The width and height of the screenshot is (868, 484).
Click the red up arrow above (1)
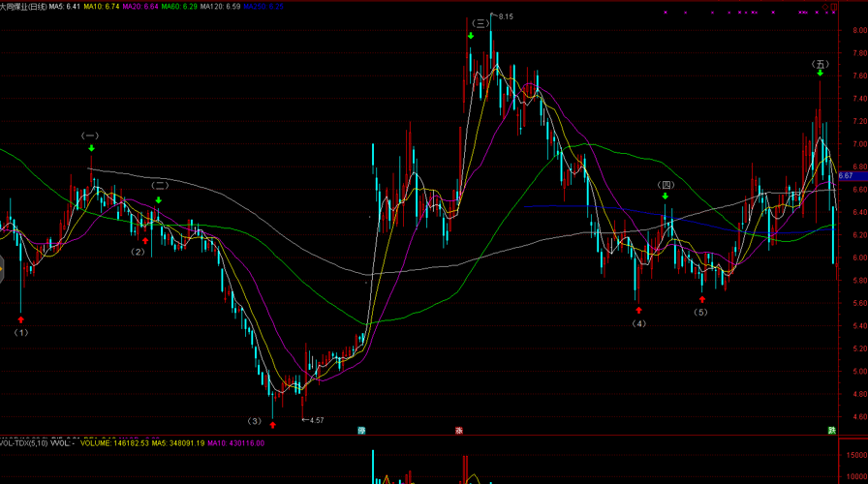pos(21,319)
